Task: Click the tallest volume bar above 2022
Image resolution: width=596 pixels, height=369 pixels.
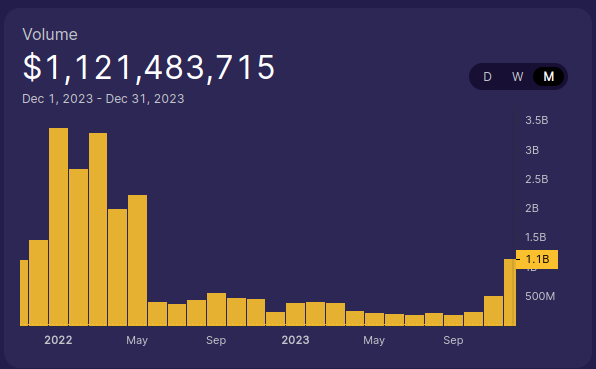Action: pyautogui.click(x=59, y=227)
